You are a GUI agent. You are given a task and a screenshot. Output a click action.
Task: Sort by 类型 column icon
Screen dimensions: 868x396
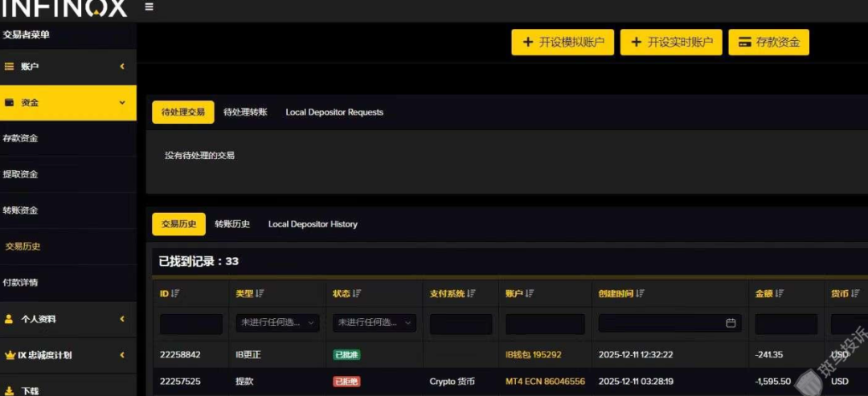click(260, 294)
